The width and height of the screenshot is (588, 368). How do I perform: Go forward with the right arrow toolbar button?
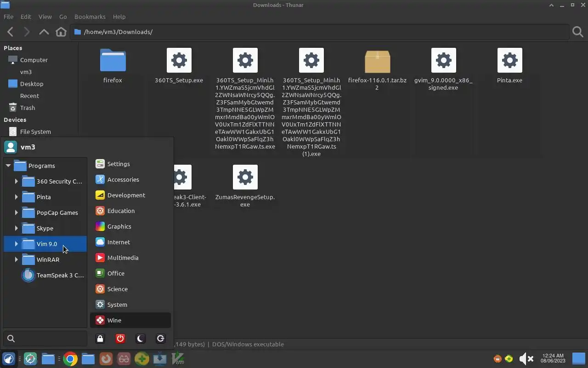(x=27, y=32)
